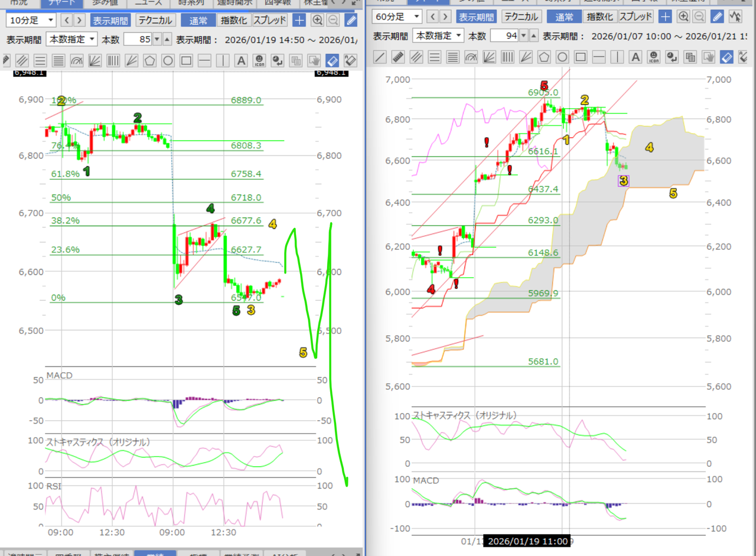Select the eraser tool in the right chart
Viewport: 756px width, 556px height.
tap(727, 57)
